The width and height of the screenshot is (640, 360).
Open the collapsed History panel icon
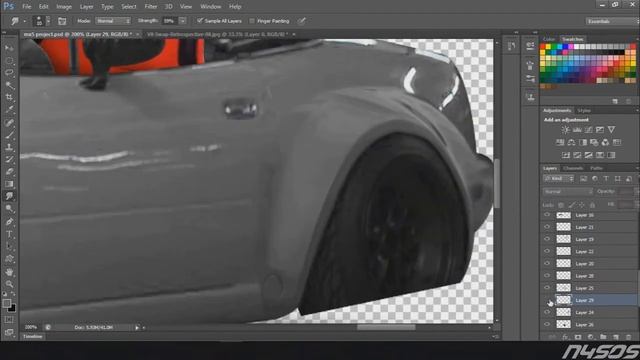[512, 46]
